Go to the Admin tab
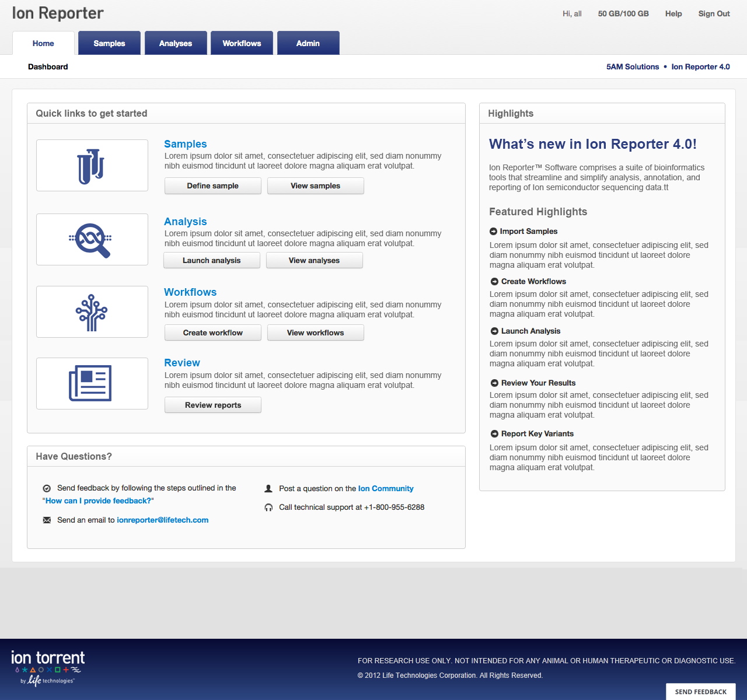The width and height of the screenshot is (747, 700). (308, 43)
